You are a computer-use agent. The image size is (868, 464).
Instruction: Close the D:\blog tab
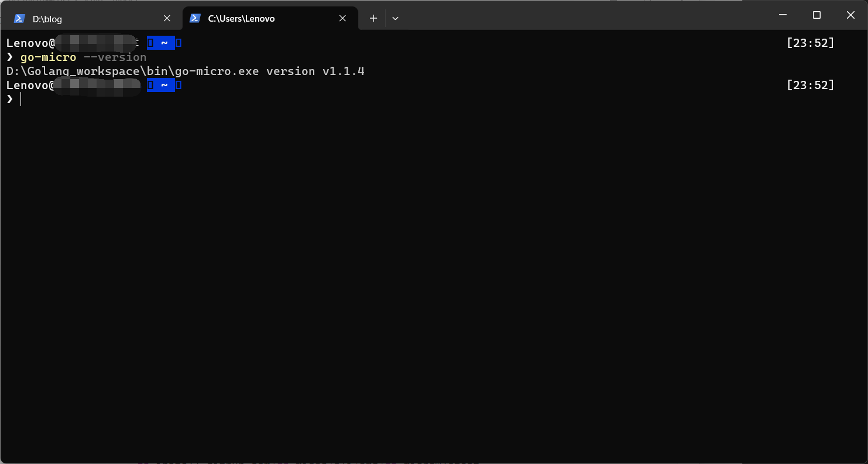coord(167,18)
